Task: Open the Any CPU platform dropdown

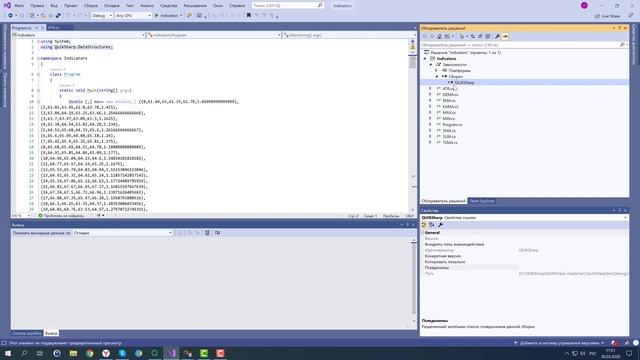Action: [133, 16]
